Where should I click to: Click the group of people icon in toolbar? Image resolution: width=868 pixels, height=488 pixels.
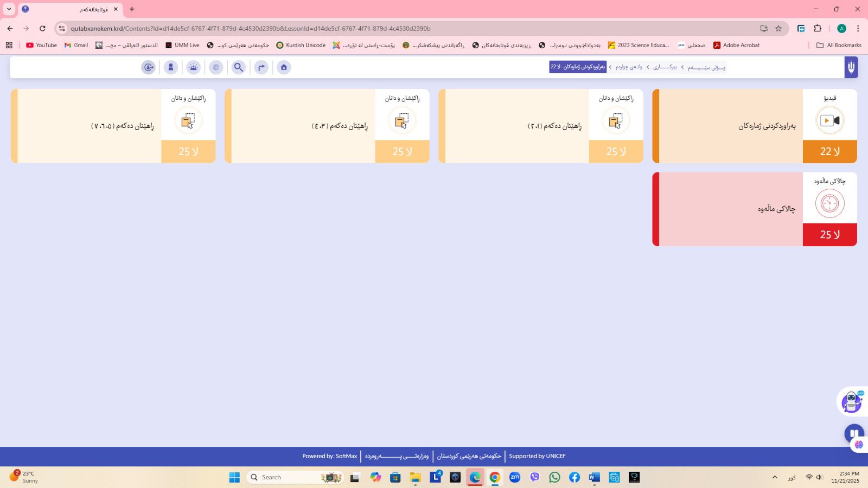194,67
